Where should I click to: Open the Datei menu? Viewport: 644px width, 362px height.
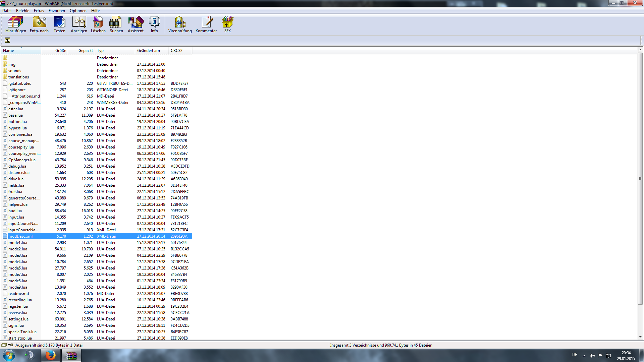pos(7,11)
